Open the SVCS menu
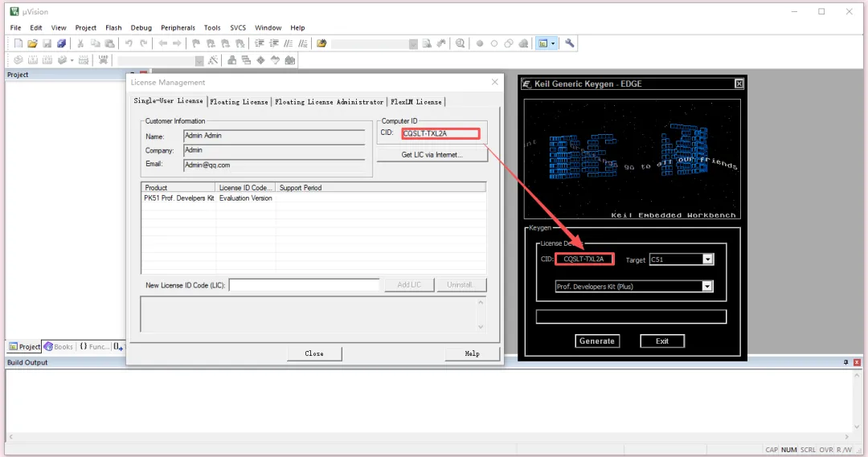 tap(237, 27)
